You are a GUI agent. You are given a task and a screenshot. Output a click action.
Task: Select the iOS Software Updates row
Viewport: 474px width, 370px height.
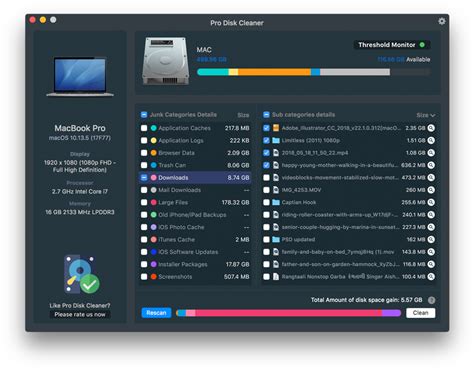[195, 252]
